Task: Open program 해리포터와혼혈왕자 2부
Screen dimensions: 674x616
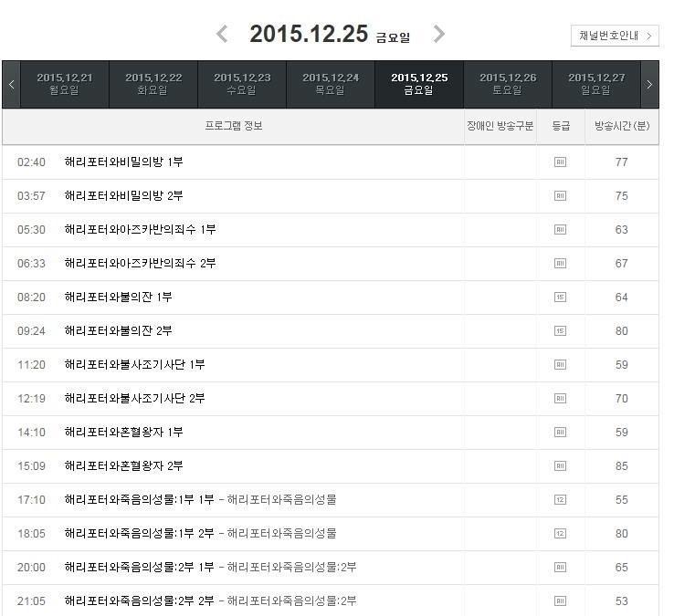Action: pos(124,466)
